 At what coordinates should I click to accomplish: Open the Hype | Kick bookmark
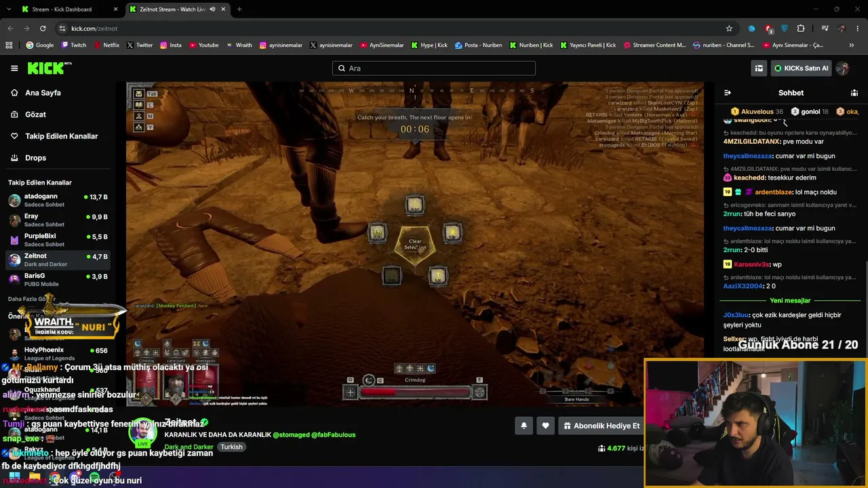(429, 45)
